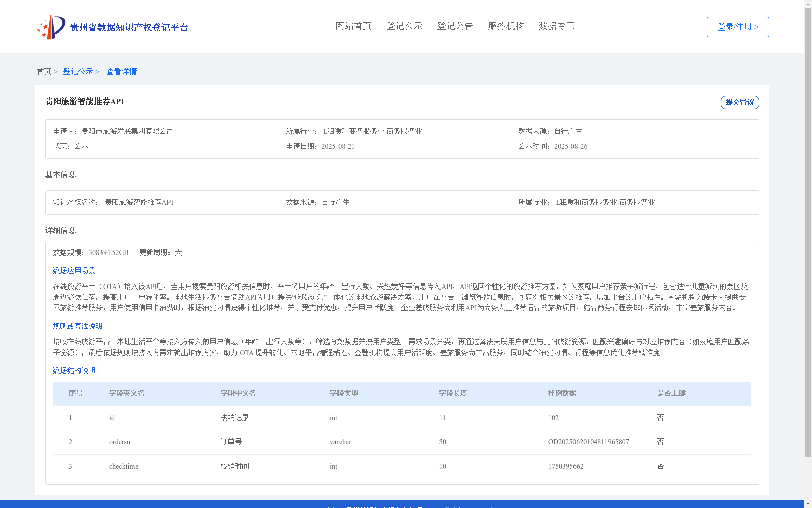Click the 提交异议 button

[739, 102]
